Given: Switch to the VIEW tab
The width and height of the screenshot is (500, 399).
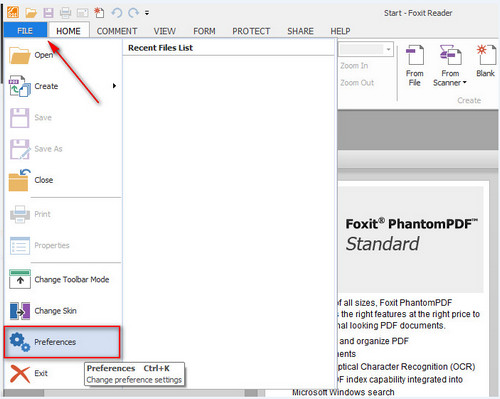Looking at the screenshot, I should 165,31.
